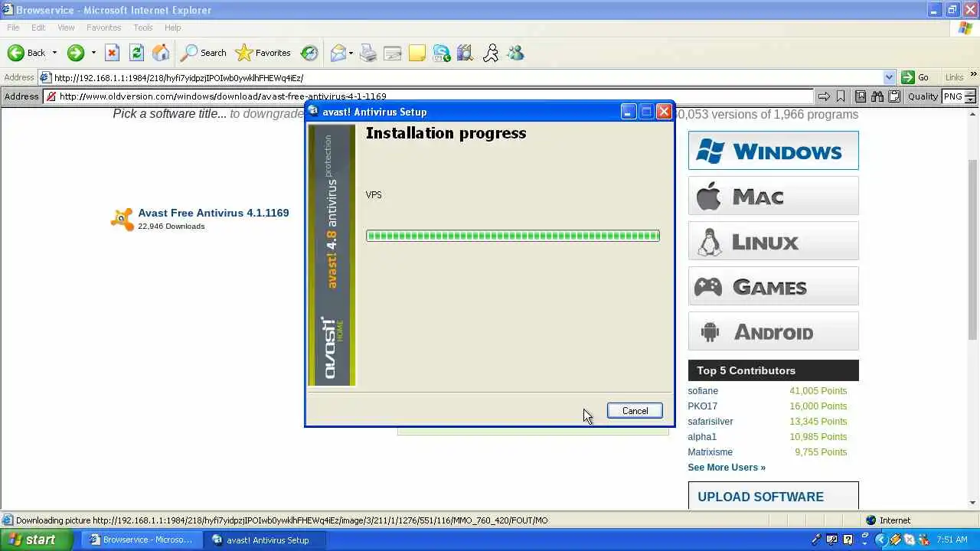The image size is (980, 551).
Task: Click the AIM running man icon
Action: tap(491, 53)
